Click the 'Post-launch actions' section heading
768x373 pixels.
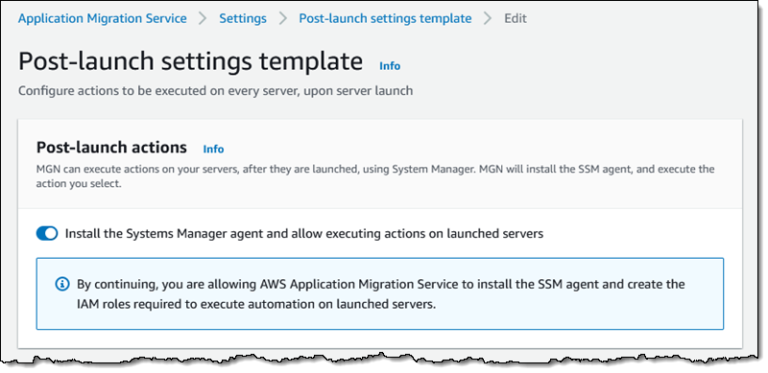(x=112, y=147)
